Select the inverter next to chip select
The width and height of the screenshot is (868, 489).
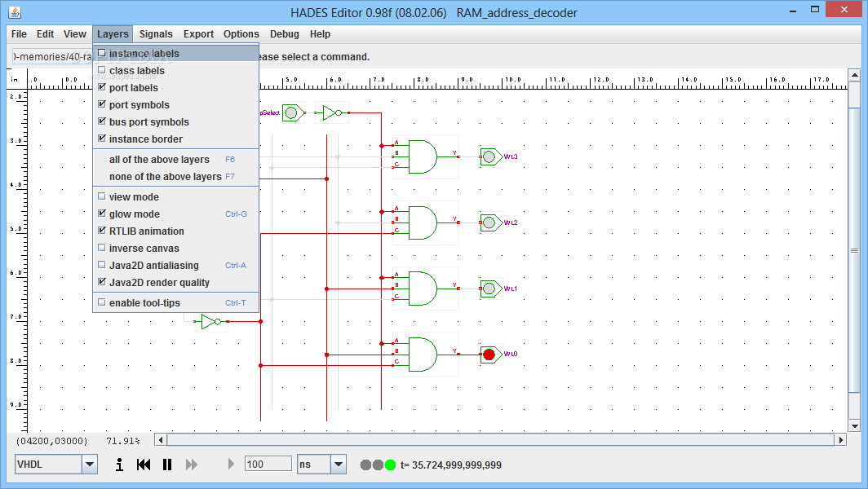[332, 112]
